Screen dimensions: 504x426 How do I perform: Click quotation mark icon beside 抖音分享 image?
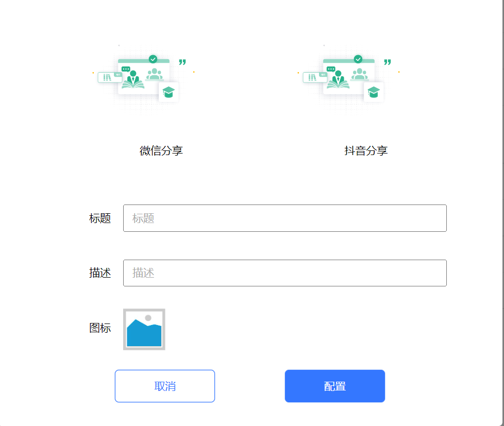(388, 62)
